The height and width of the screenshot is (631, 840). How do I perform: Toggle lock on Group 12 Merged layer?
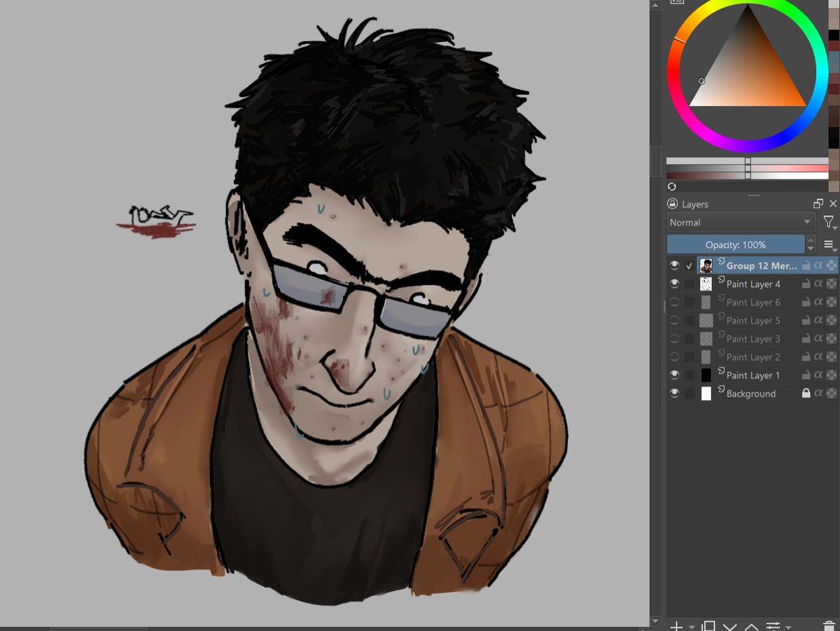point(806,265)
